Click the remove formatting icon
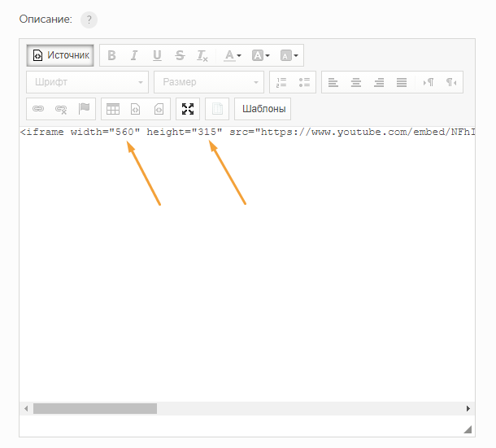 click(x=202, y=55)
